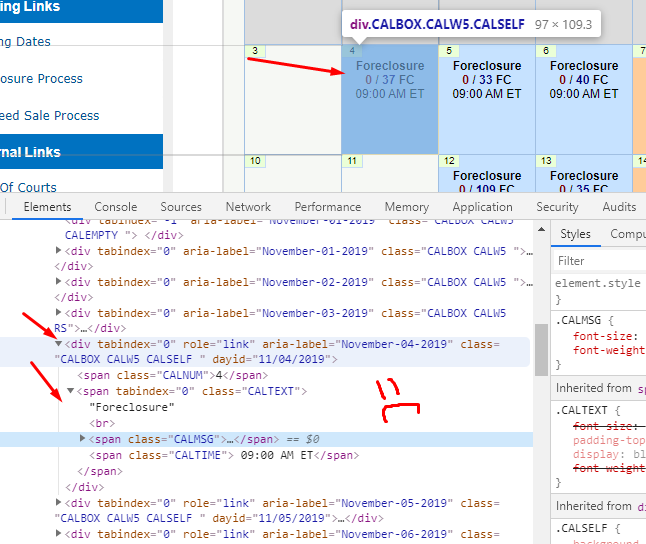
Task: Collapse the November-04-2019 div node
Action: pos(58,343)
